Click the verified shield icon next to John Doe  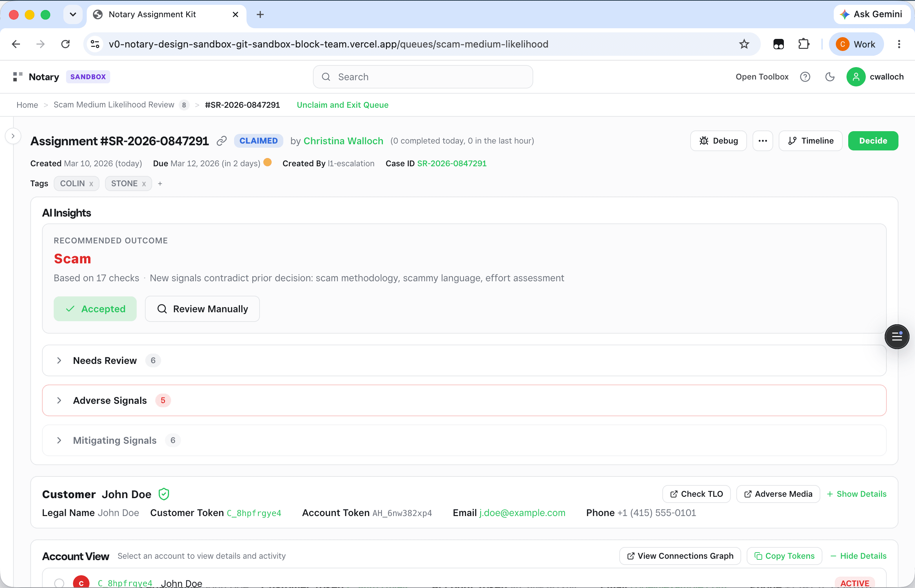(164, 494)
